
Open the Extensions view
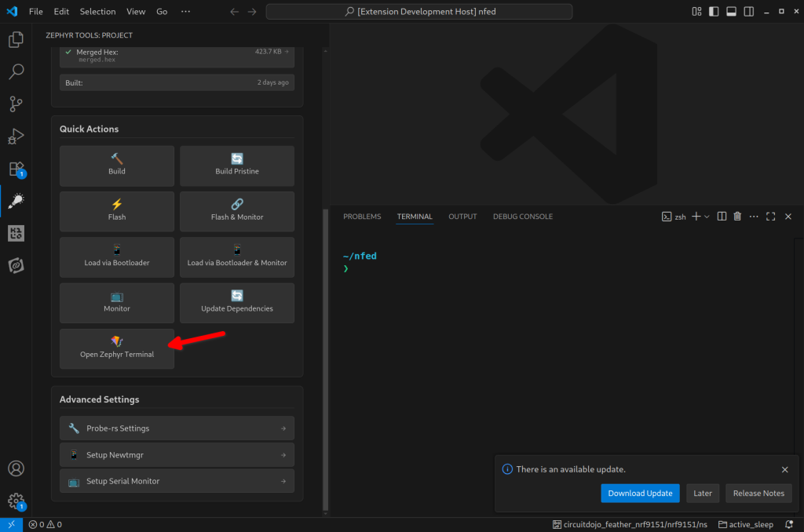[x=16, y=169]
